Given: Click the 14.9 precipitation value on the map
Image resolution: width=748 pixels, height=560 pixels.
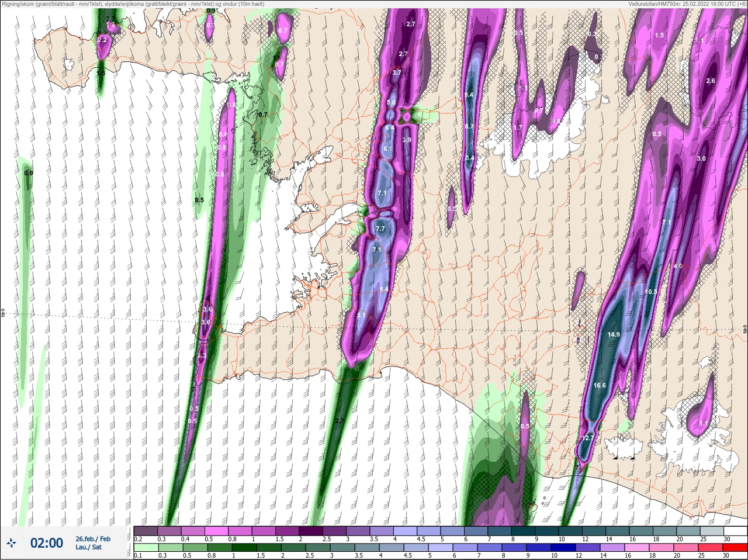Looking at the screenshot, I should pos(614,335).
